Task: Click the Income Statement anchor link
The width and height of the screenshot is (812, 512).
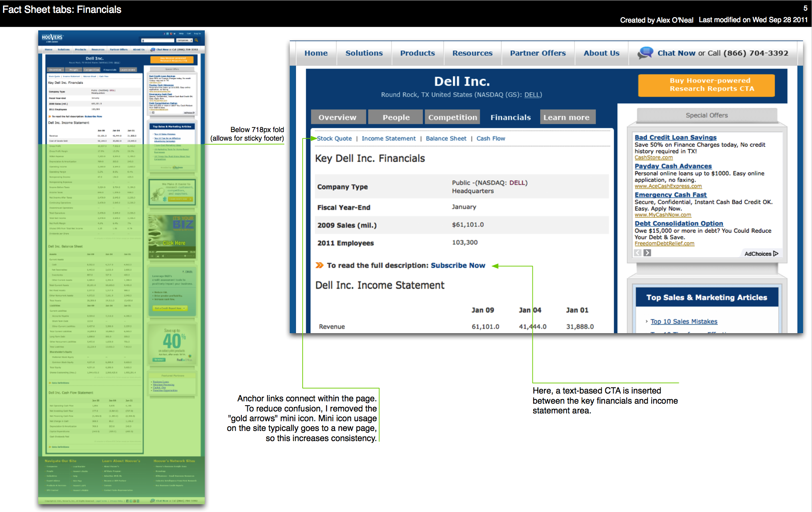Action: coord(388,138)
